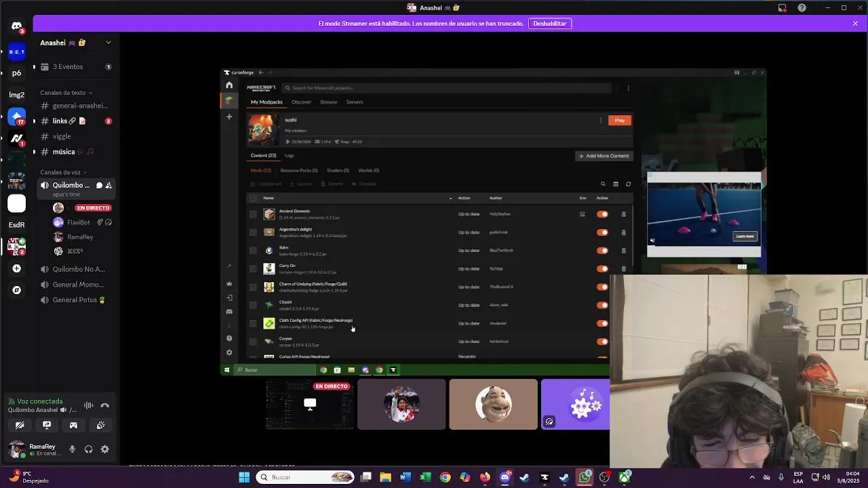Click the sign-in door icon in CurseForge sidebar

[229, 298]
